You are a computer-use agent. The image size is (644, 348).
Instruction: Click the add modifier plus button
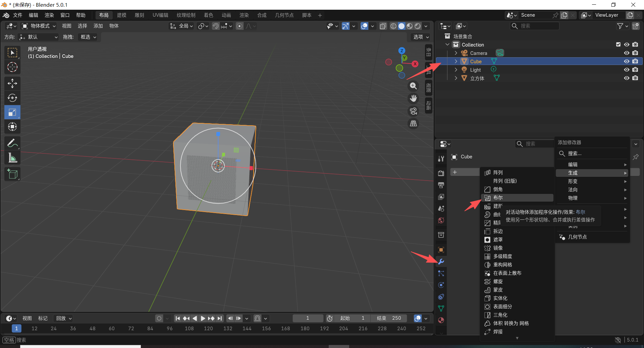[x=455, y=172]
